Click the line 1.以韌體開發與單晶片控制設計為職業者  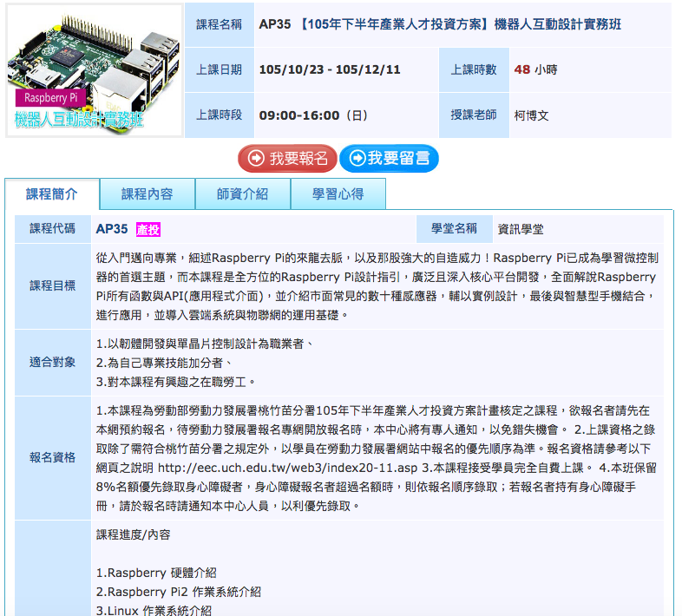point(205,344)
